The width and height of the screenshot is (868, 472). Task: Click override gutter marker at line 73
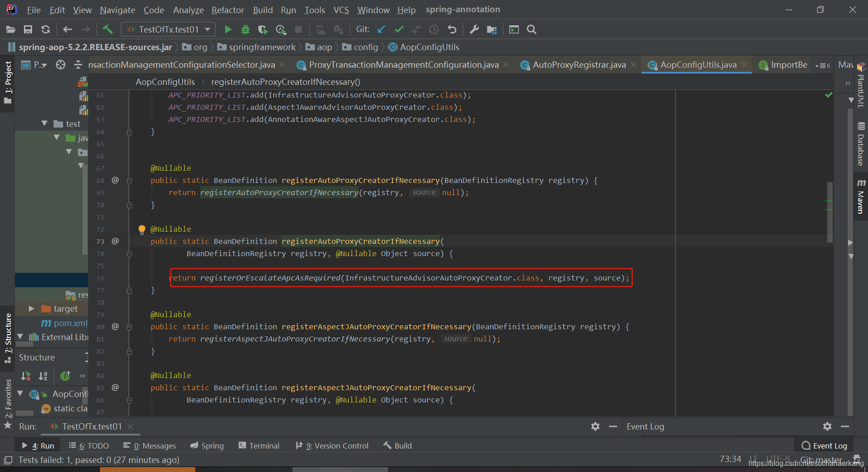115,241
